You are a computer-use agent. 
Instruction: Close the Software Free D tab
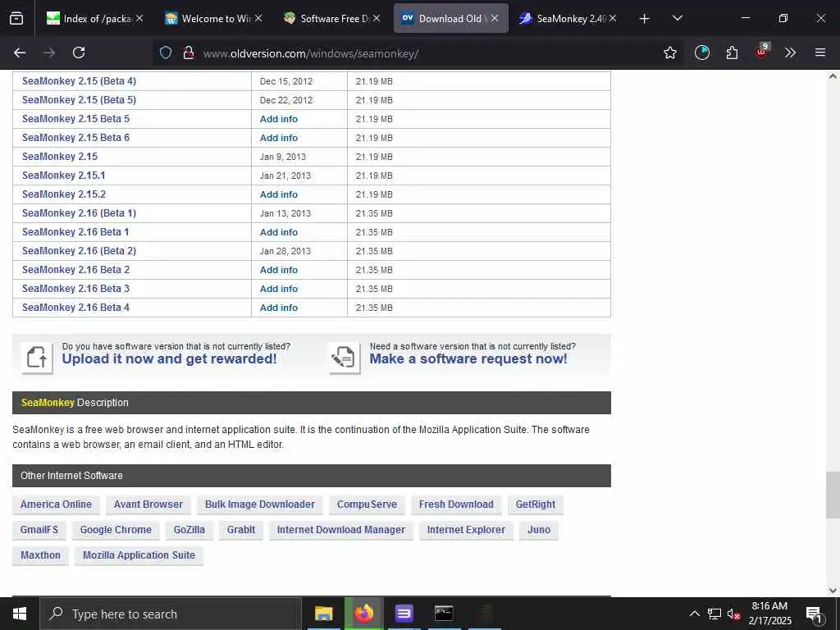coord(377,18)
